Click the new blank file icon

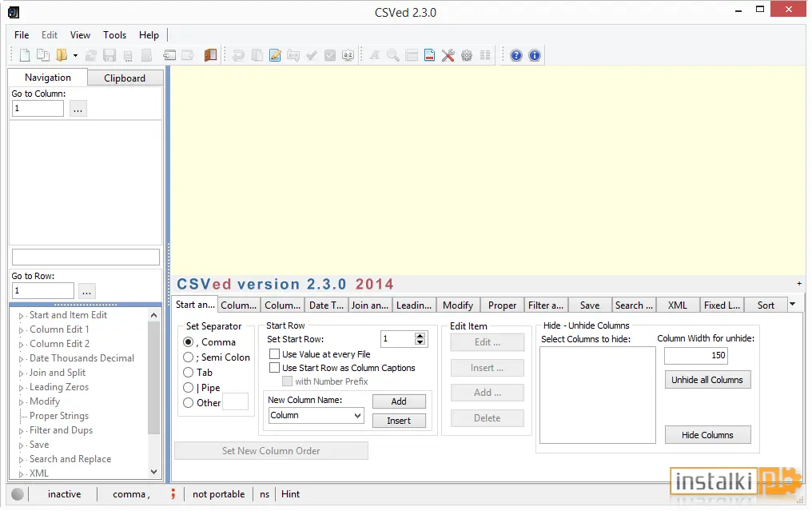(24, 55)
